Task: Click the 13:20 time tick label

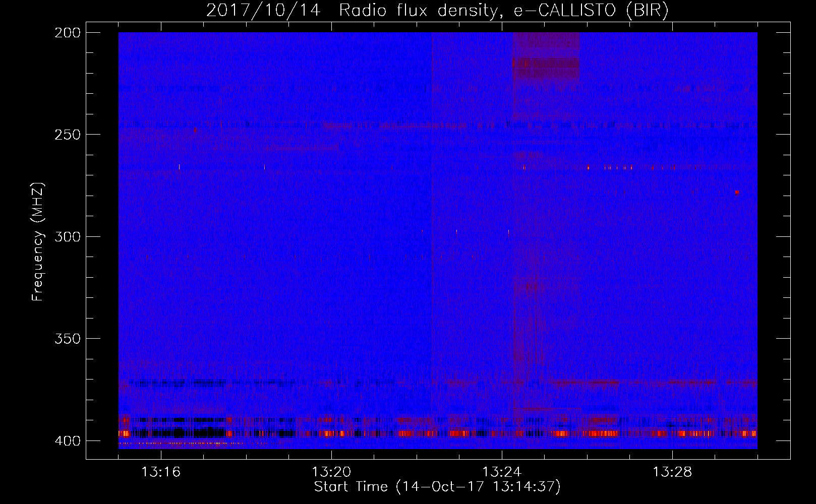Action: click(331, 472)
